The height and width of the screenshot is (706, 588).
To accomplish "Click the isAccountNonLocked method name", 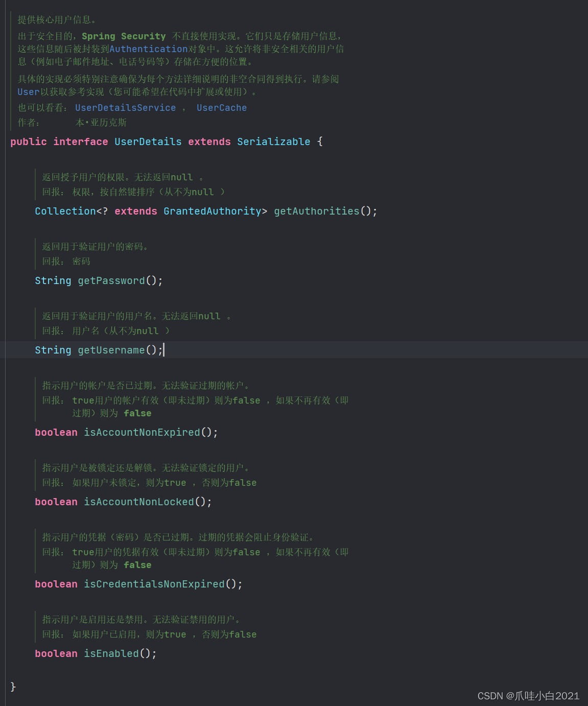I will point(138,502).
